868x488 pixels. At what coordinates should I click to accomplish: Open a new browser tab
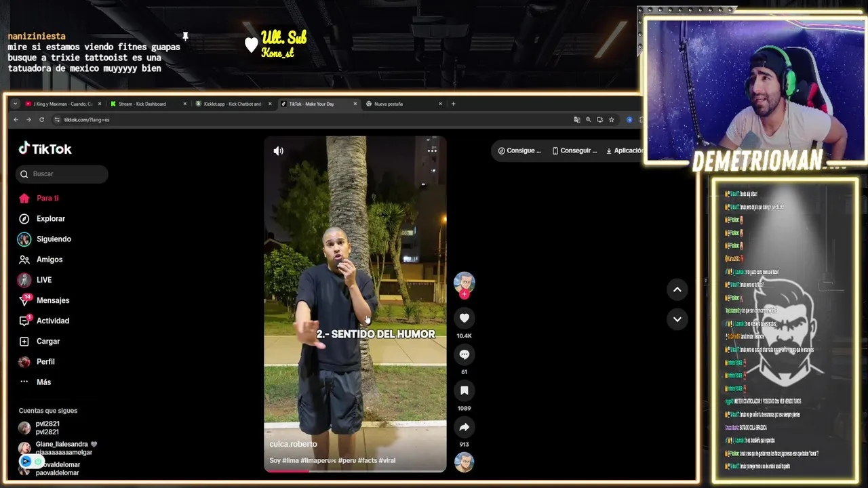pos(454,104)
